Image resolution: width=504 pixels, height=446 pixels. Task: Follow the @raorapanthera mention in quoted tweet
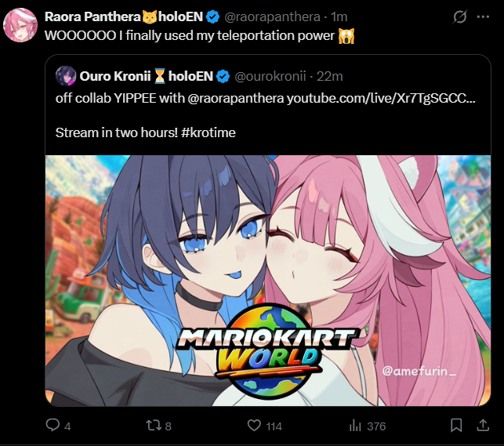(x=236, y=98)
